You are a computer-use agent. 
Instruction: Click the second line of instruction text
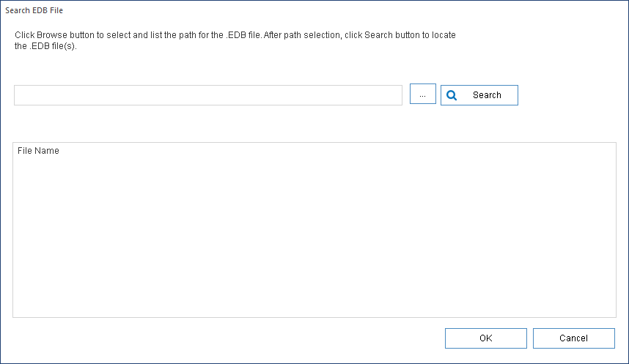coord(45,46)
